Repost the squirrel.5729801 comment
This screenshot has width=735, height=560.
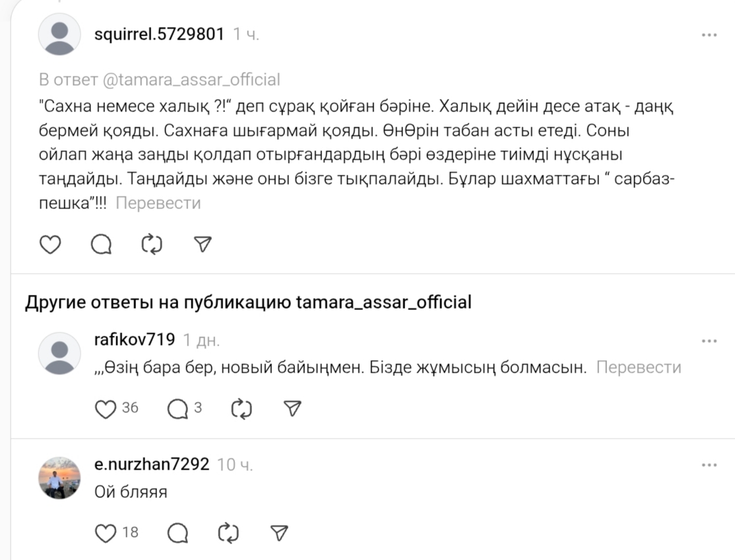click(x=152, y=245)
